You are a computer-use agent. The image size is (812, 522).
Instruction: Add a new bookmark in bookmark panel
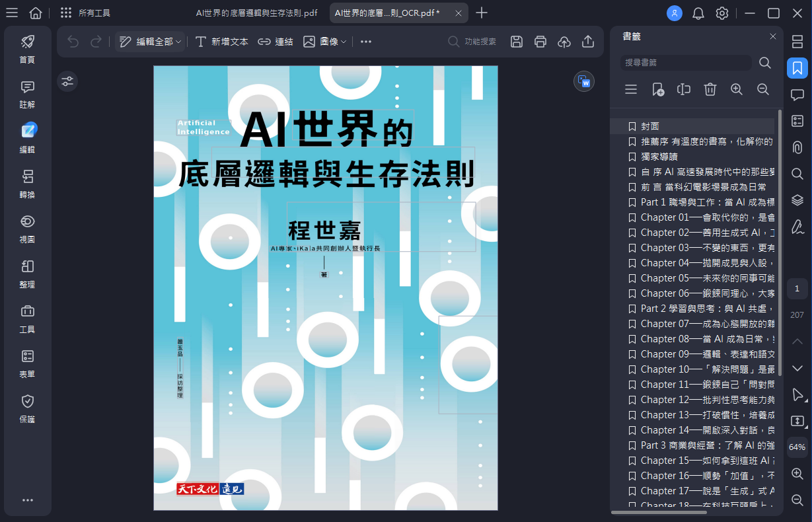(x=657, y=89)
